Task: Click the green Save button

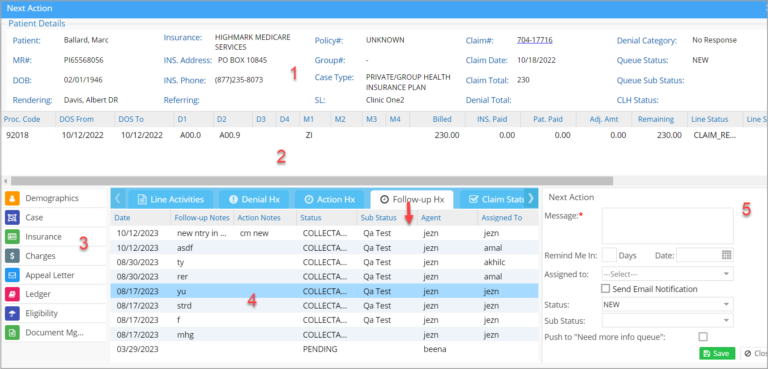Action: pyautogui.click(x=717, y=353)
